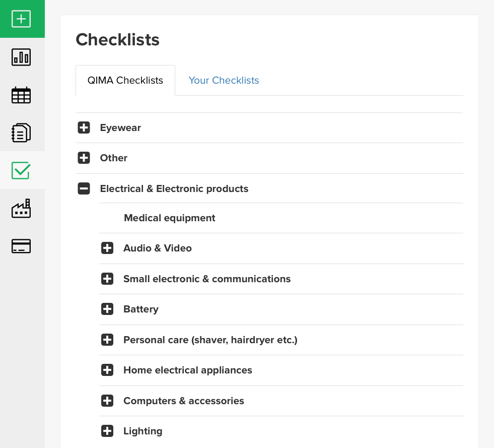Switch to the QIMA Checklists tab
The height and width of the screenshot is (448, 494).
point(125,81)
